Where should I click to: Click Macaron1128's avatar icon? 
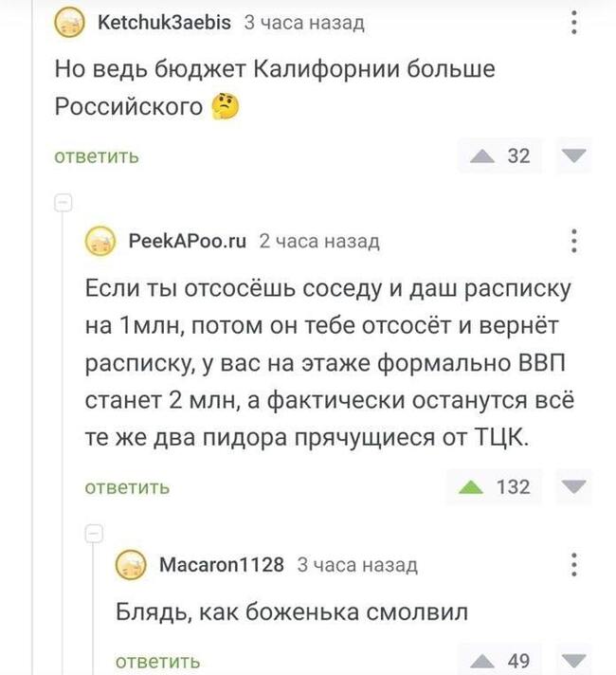(x=131, y=565)
